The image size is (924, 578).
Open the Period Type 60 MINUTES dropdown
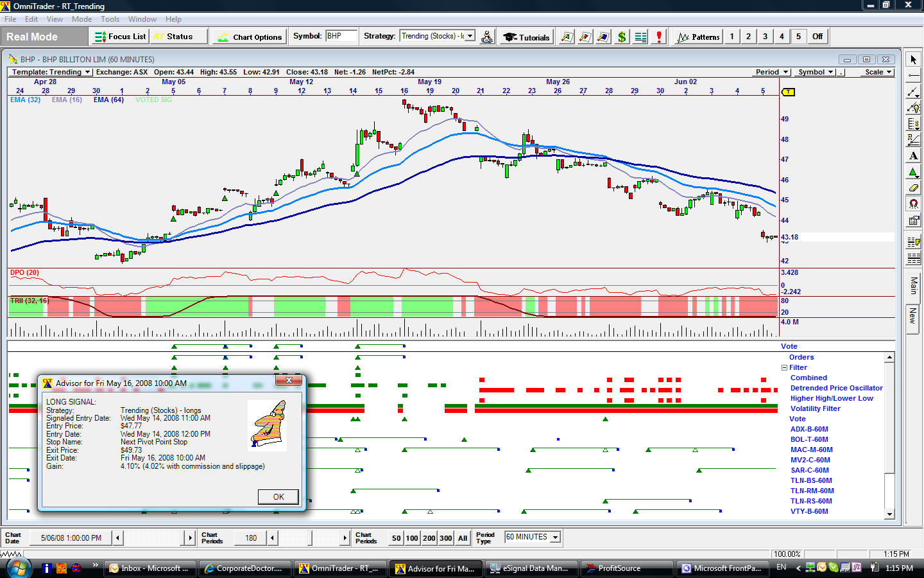pos(556,537)
